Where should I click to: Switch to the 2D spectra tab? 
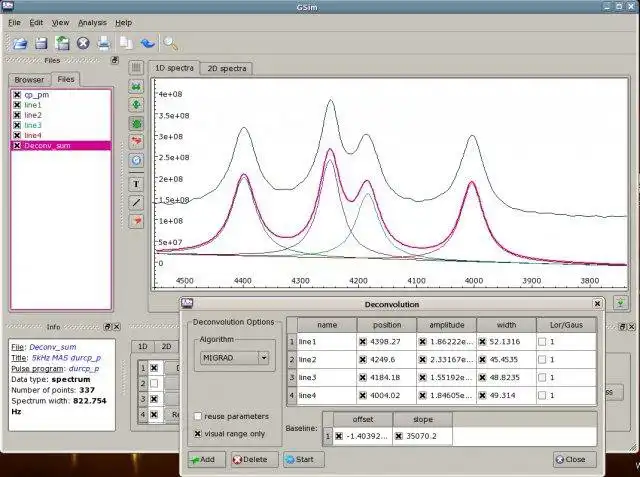(228, 68)
